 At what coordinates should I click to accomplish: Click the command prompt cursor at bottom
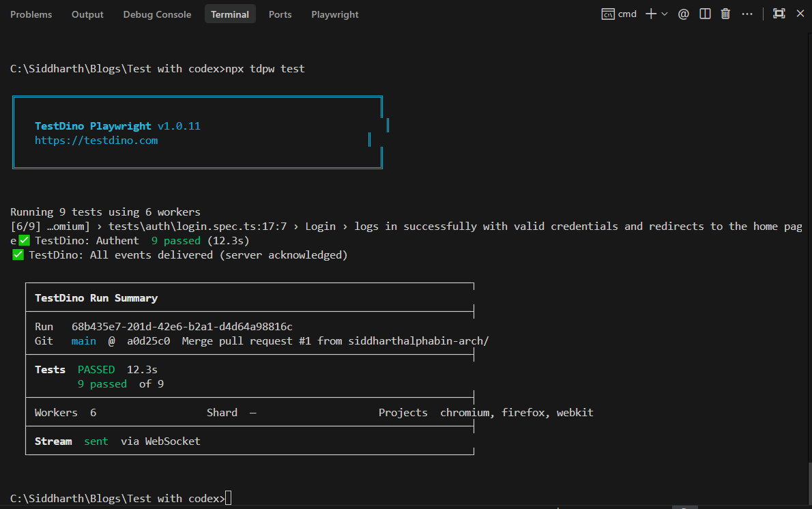click(228, 499)
